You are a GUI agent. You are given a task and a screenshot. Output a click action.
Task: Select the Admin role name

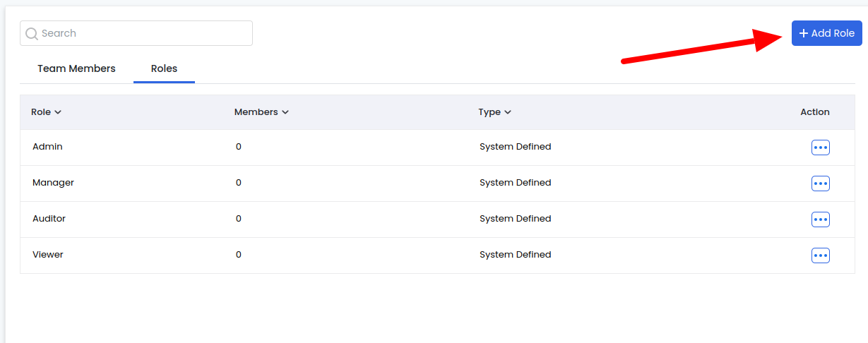pyautogui.click(x=47, y=147)
